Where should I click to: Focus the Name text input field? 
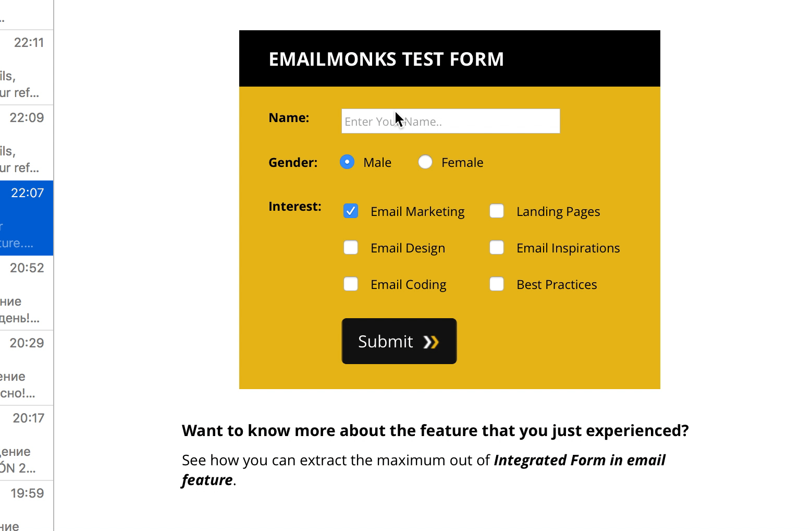click(450, 121)
